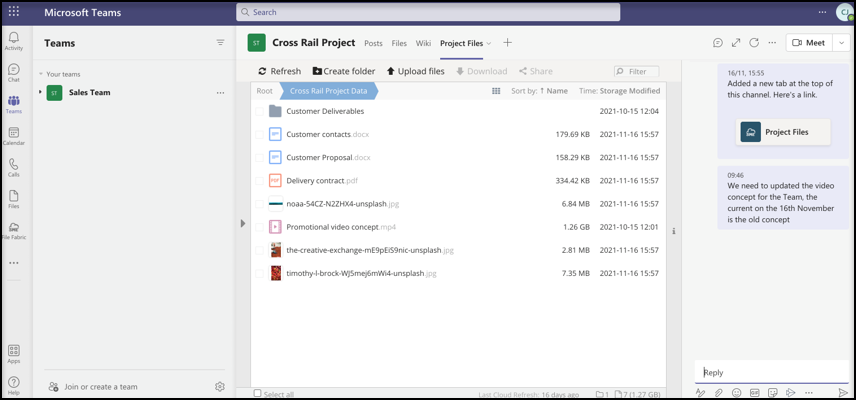Click the filter teams icon
Image resolution: width=856 pixels, height=400 pixels.
[x=220, y=43]
